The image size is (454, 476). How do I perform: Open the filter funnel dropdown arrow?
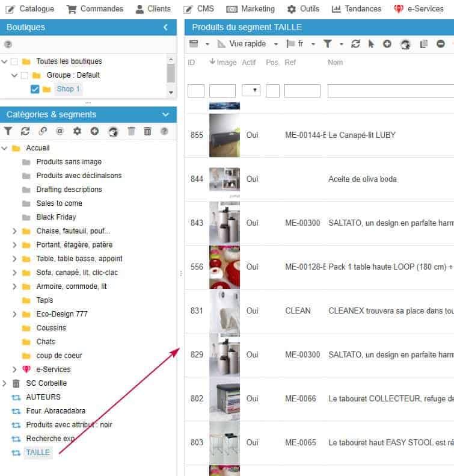click(341, 45)
